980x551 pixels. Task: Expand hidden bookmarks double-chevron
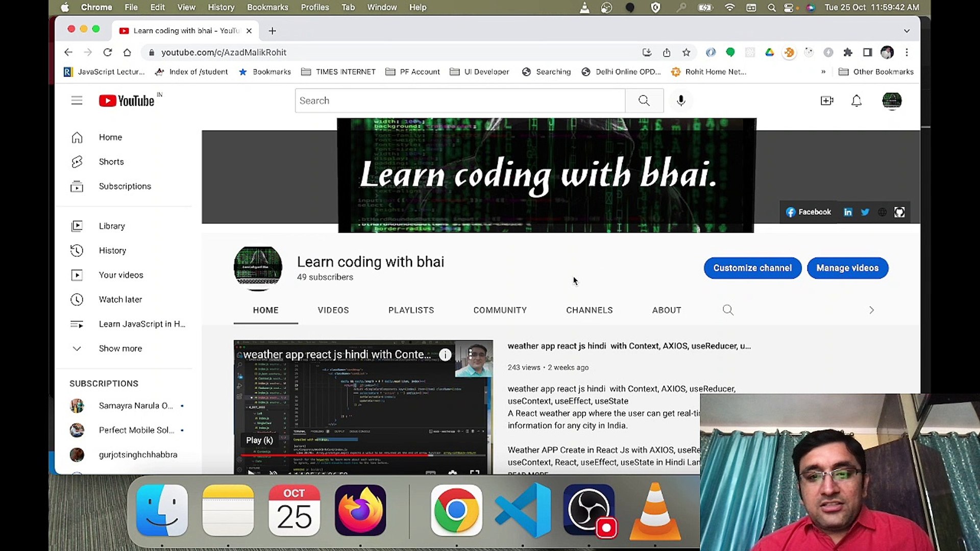pyautogui.click(x=823, y=72)
